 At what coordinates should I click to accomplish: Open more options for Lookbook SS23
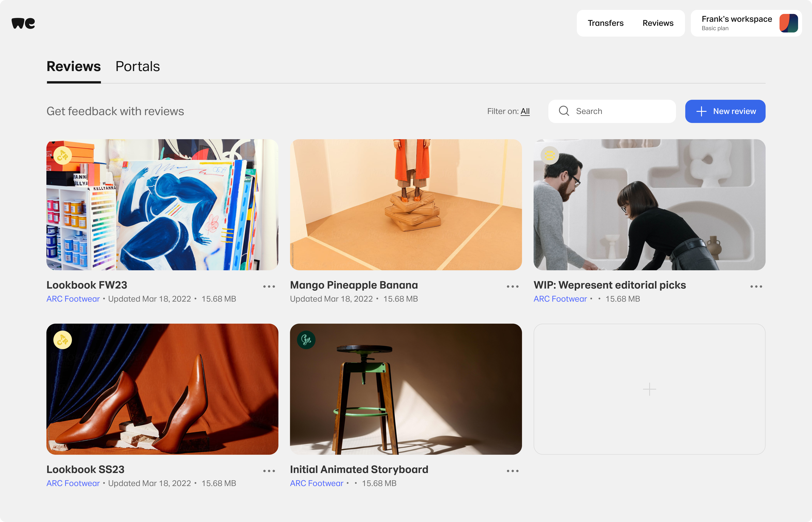pos(269,471)
